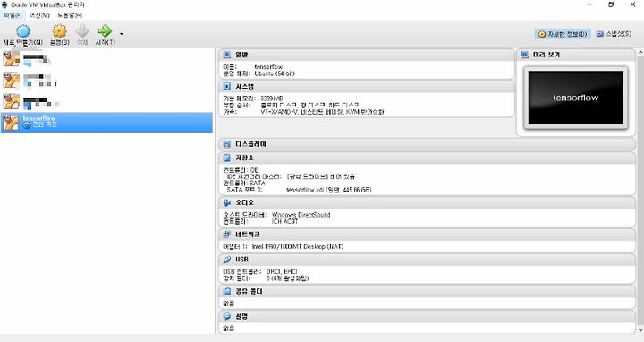Open Network (네트워크) settings via header
644x342 pixels.
point(248,235)
